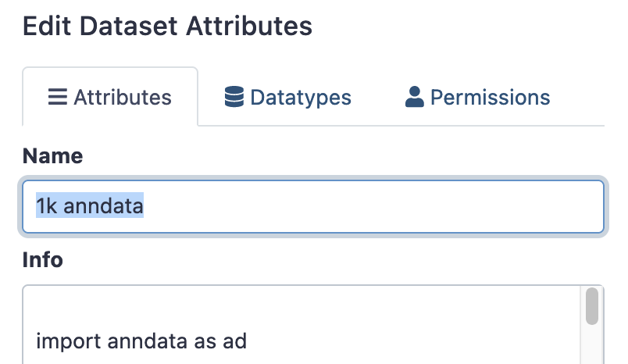Go to the Permissions tab
Image resolution: width=628 pixels, height=364 pixels.
(478, 98)
